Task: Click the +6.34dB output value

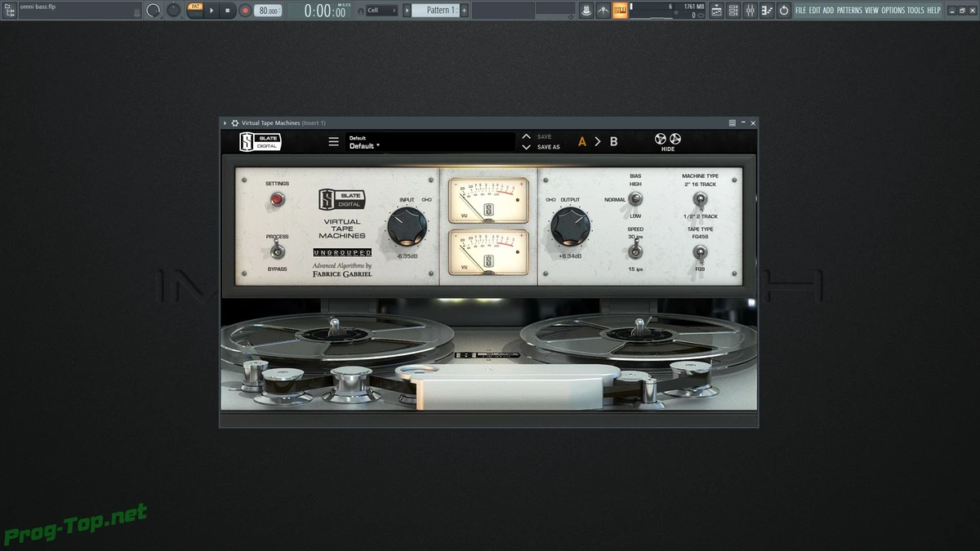Action: [570, 256]
